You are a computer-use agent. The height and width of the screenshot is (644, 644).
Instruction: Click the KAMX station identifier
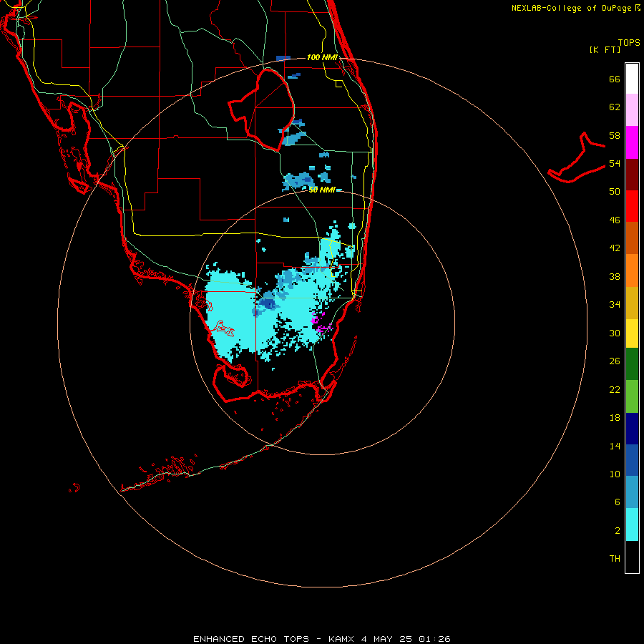342,639
